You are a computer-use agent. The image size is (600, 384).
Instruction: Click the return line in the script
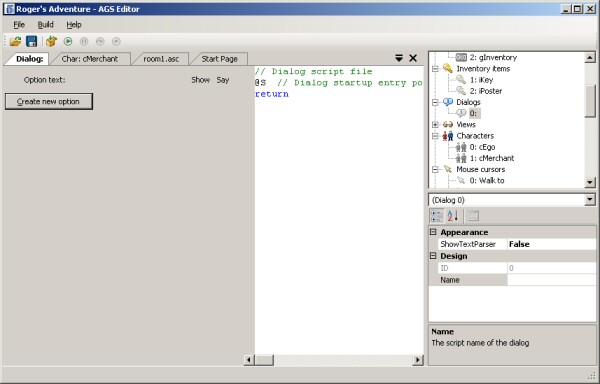(x=272, y=94)
